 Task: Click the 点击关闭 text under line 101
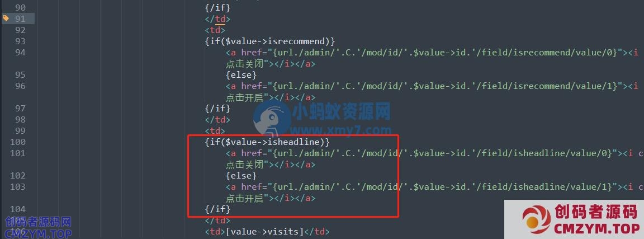pyautogui.click(x=244, y=165)
